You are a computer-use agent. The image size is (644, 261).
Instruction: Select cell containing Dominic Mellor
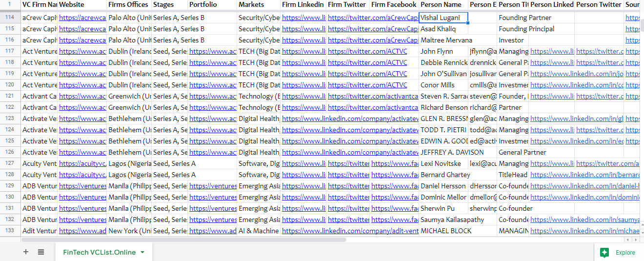(443, 197)
